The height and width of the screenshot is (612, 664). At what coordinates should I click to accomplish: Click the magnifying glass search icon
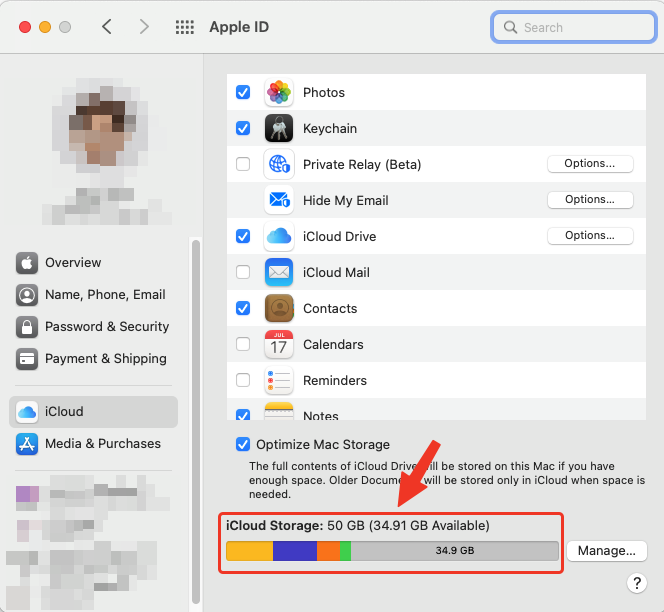coord(510,28)
